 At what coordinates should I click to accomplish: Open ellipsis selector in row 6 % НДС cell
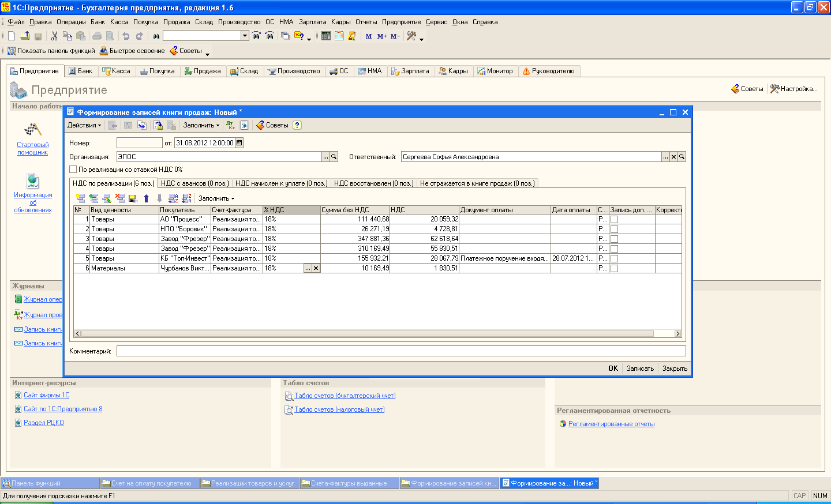click(308, 268)
